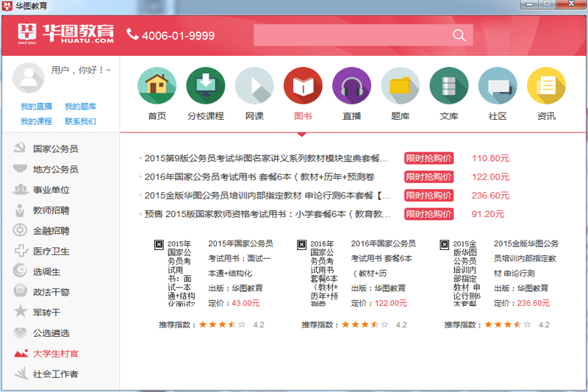
Task: Open the 文库 server stack icon
Action: coord(449,85)
